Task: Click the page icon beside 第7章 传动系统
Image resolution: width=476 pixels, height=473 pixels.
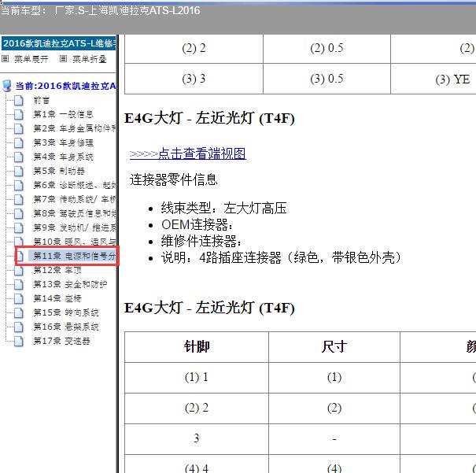Action: point(19,199)
